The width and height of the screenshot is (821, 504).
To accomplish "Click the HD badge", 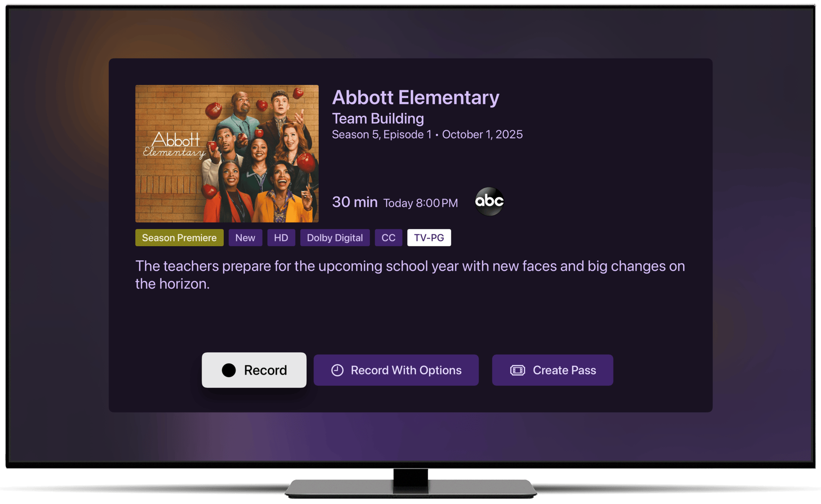I will click(281, 237).
